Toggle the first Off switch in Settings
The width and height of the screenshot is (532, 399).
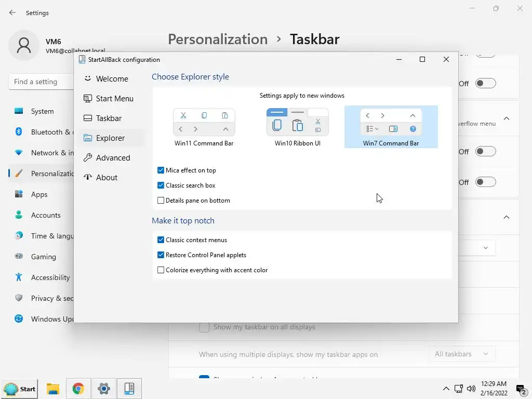(x=486, y=84)
